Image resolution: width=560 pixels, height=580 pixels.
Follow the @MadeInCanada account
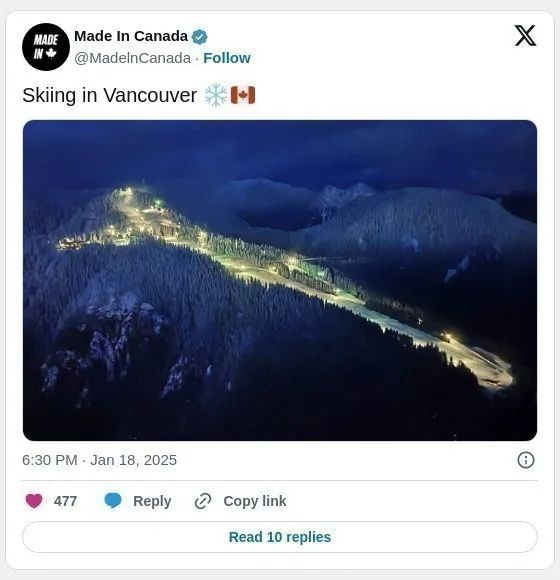(227, 58)
